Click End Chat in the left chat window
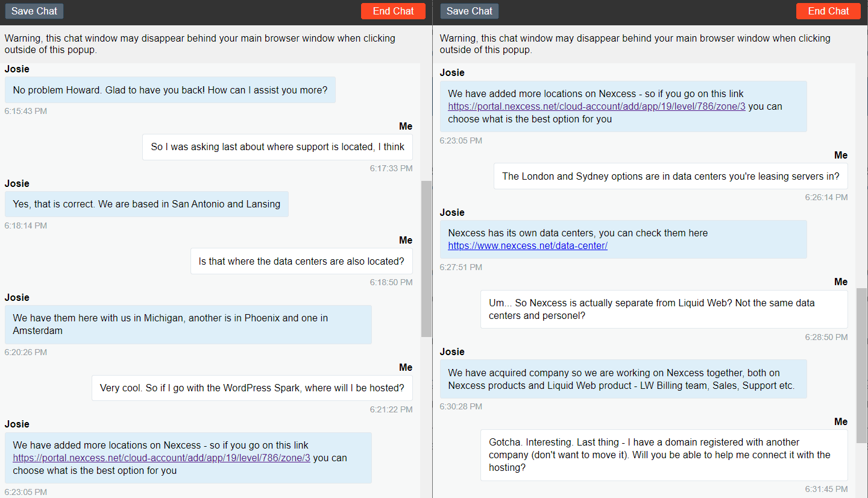Image resolution: width=868 pixels, height=498 pixels. point(393,11)
